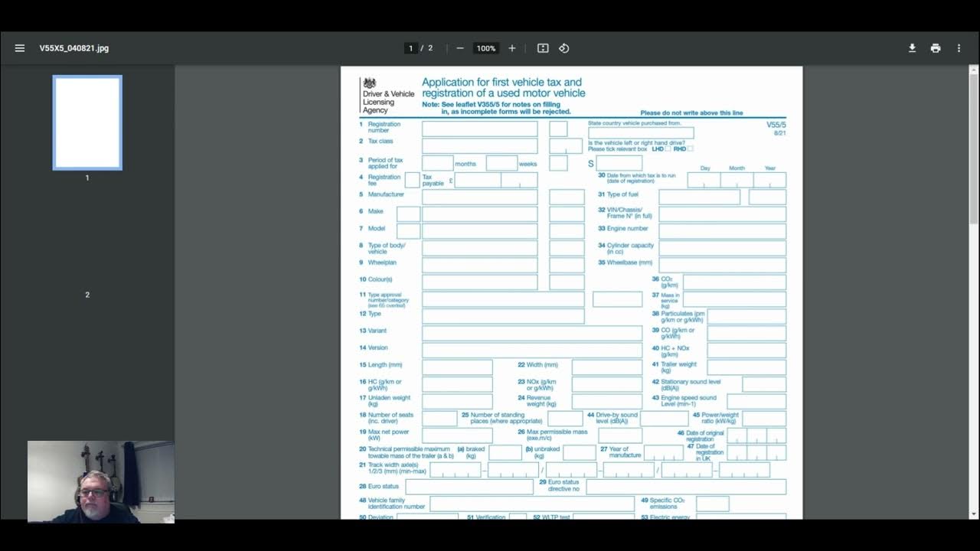Download the PDF file
This screenshot has width=980, height=551.
tap(912, 48)
